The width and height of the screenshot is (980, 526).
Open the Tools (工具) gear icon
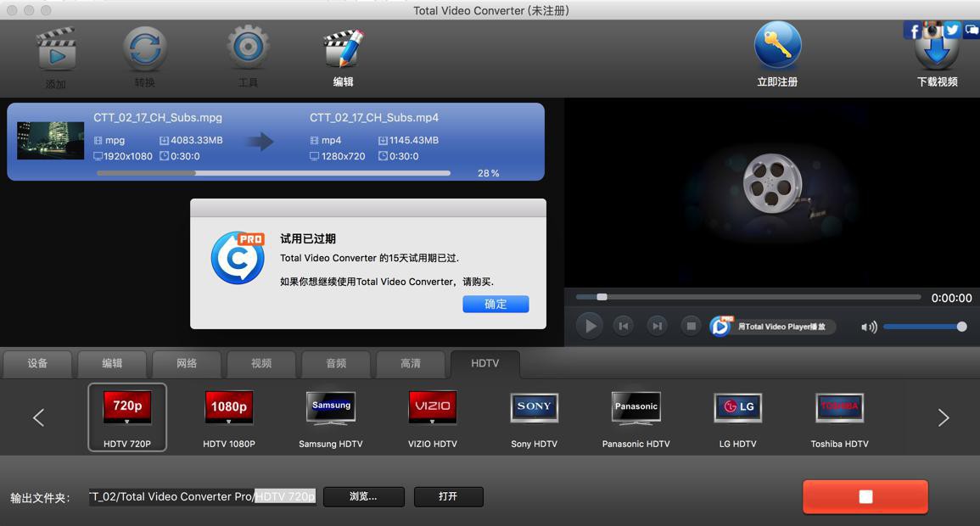click(248, 48)
